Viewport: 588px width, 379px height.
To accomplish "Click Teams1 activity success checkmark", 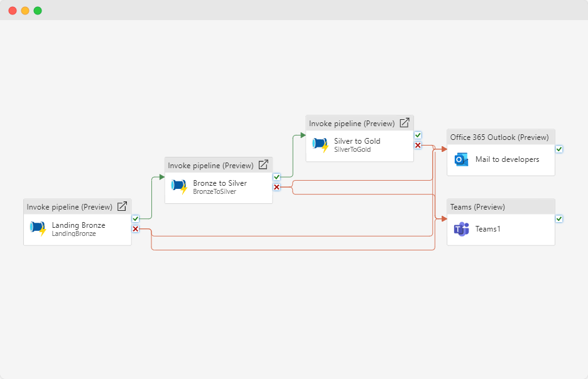I will coord(559,218).
